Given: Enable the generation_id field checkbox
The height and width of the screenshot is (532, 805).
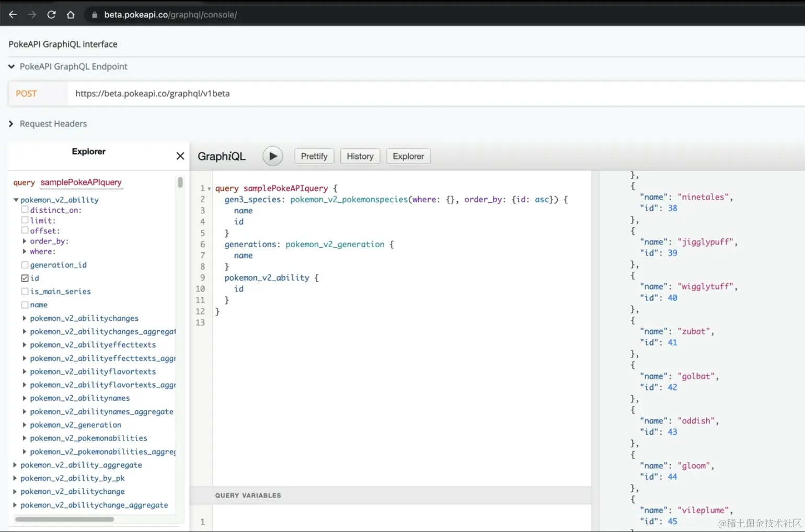Looking at the screenshot, I should (25, 265).
